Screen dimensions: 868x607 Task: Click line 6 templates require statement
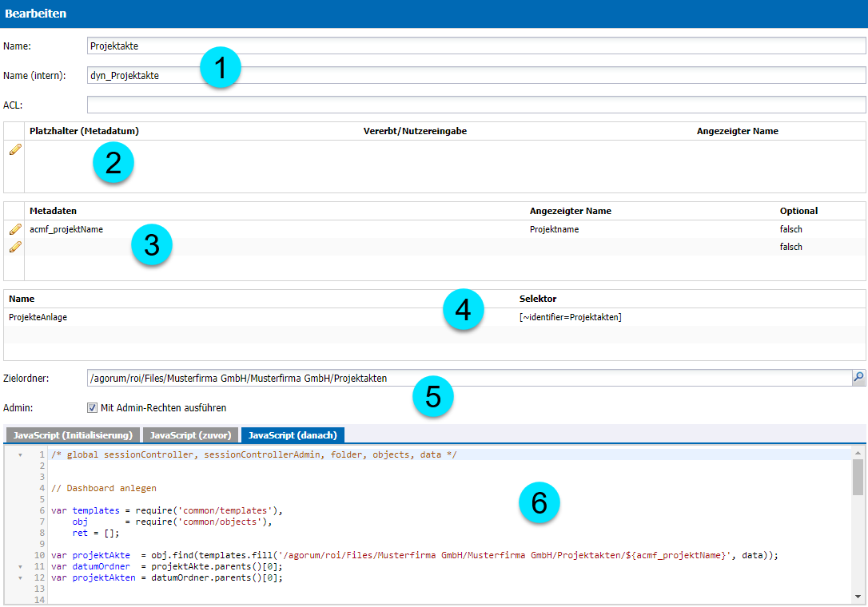click(166, 510)
